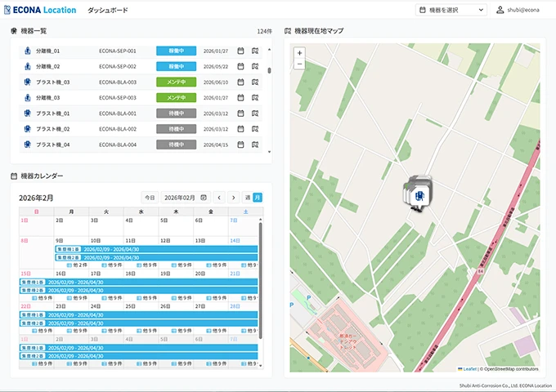Open the 機器を選択 dropdown

(451, 10)
